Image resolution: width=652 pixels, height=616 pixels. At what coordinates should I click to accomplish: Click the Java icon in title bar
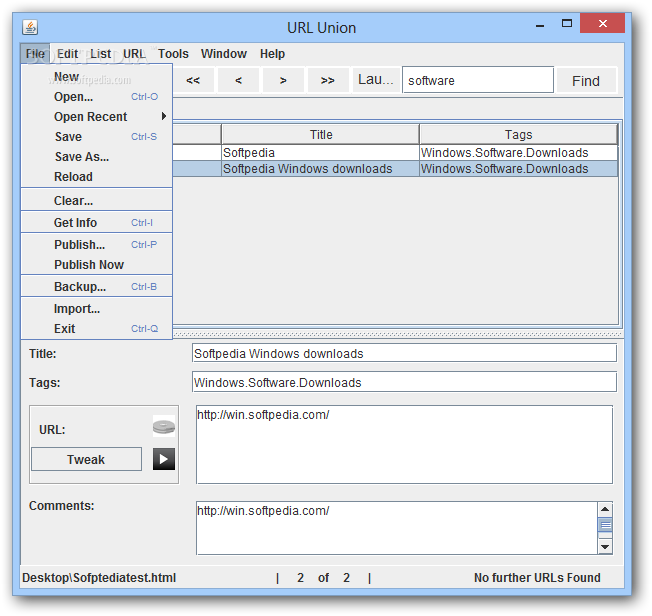tap(30, 27)
